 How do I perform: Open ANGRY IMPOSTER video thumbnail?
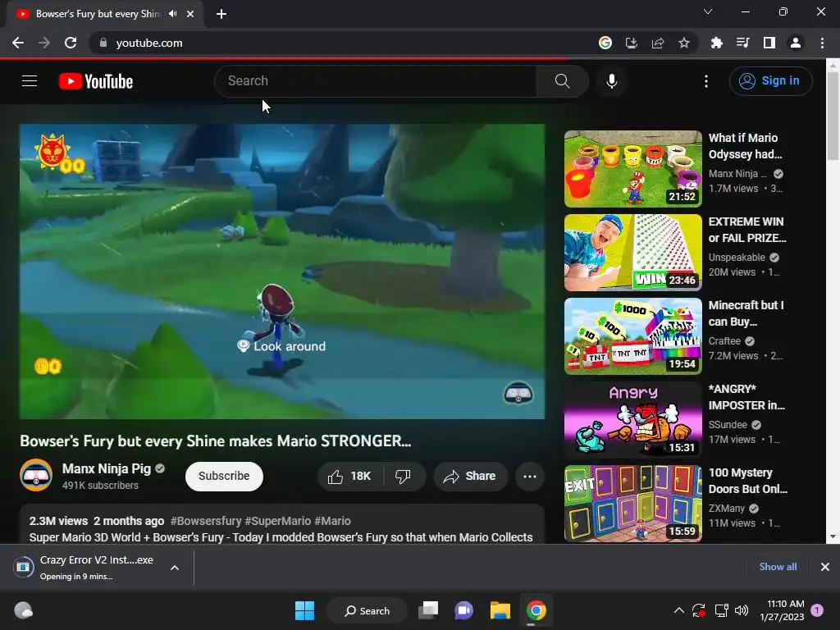(632, 419)
